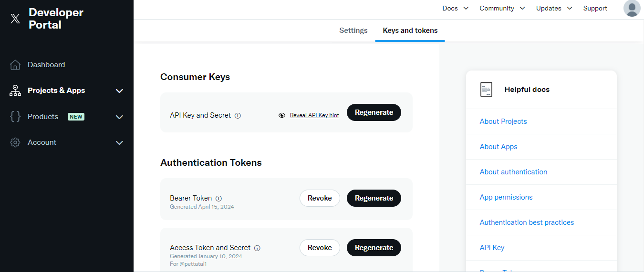
Task: Click the Projects & Apps hierarchy icon
Action: pos(15,91)
